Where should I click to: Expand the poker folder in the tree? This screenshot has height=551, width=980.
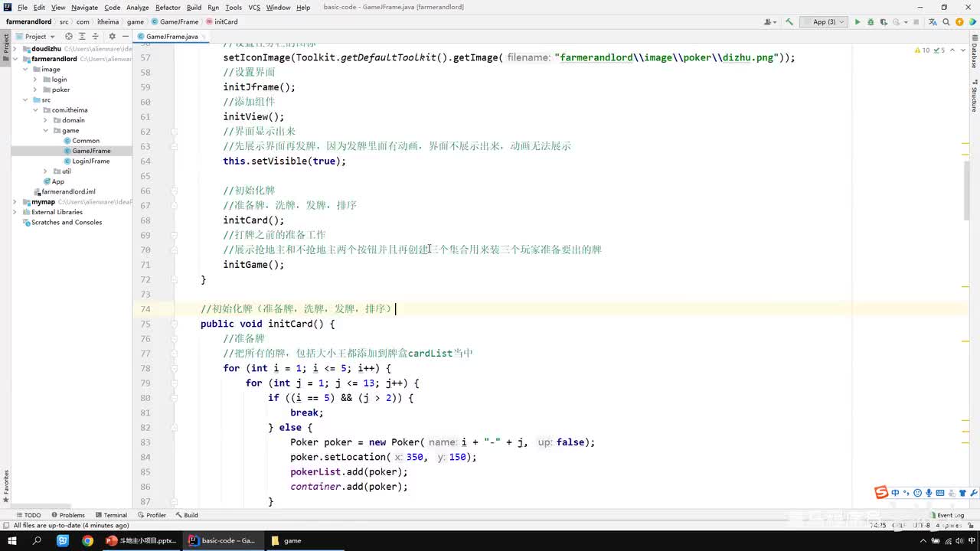click(35, 90)
